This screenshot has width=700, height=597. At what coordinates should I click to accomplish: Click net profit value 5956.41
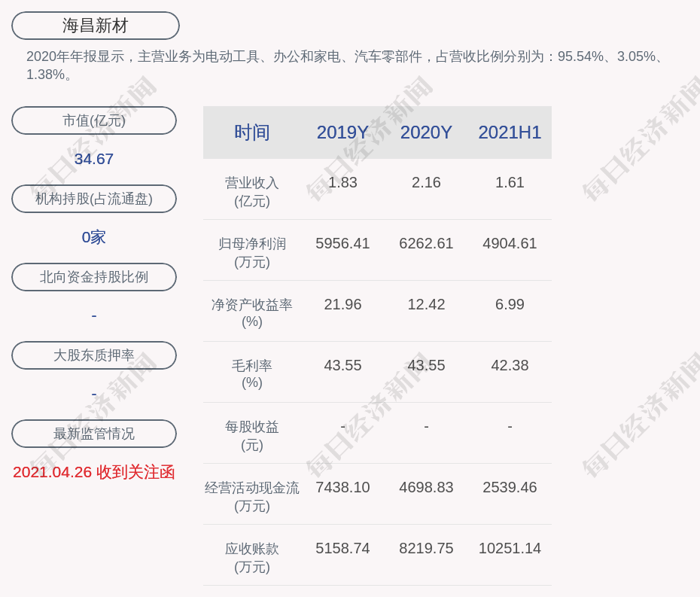342,243
